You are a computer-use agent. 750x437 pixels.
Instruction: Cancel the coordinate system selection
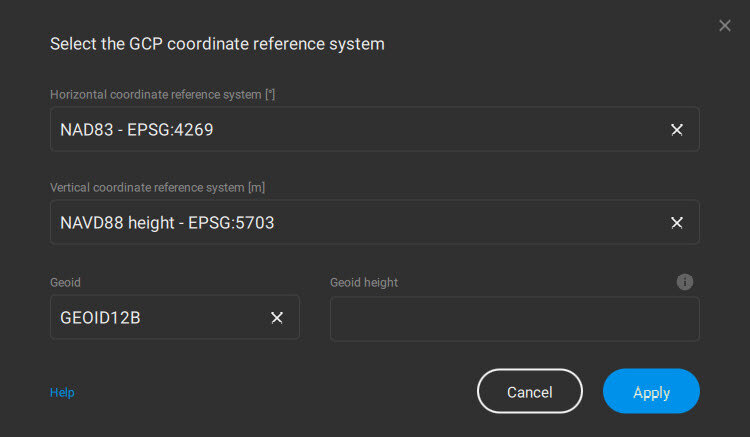pos(529,392)
